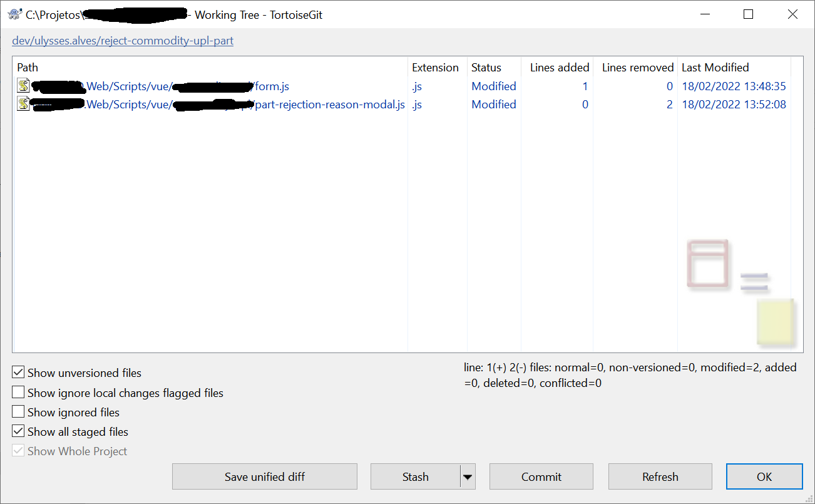Screen dimensions: 815x504
Task: Toggle Show all staged files checkbox
Action: [x=18, y=431]
